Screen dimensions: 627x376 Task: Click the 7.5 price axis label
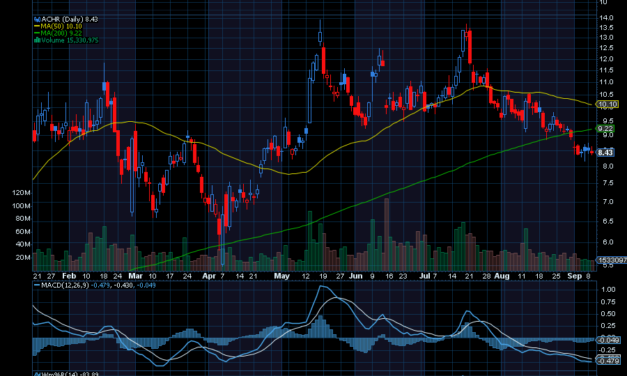[608, 183]
